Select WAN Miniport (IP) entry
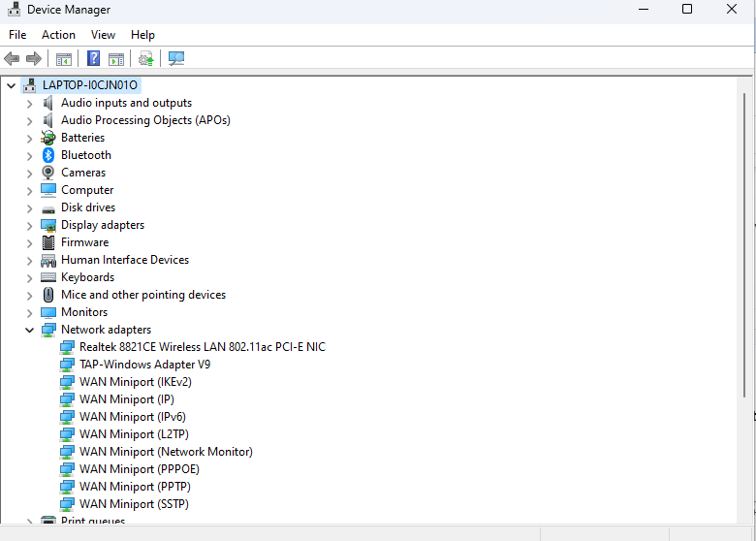 pyautogui.click(x=127, y=399)
